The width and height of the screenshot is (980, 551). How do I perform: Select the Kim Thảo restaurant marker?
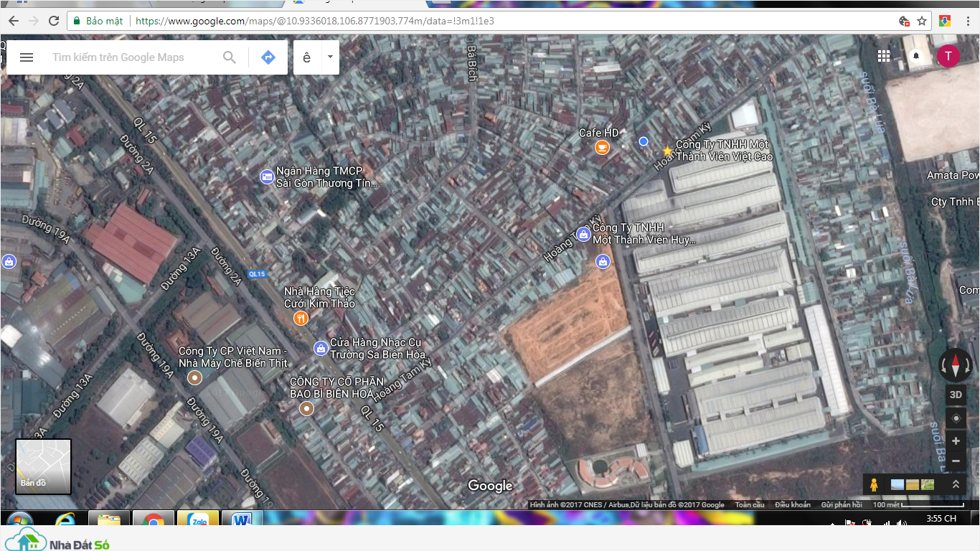coord(301,318)
